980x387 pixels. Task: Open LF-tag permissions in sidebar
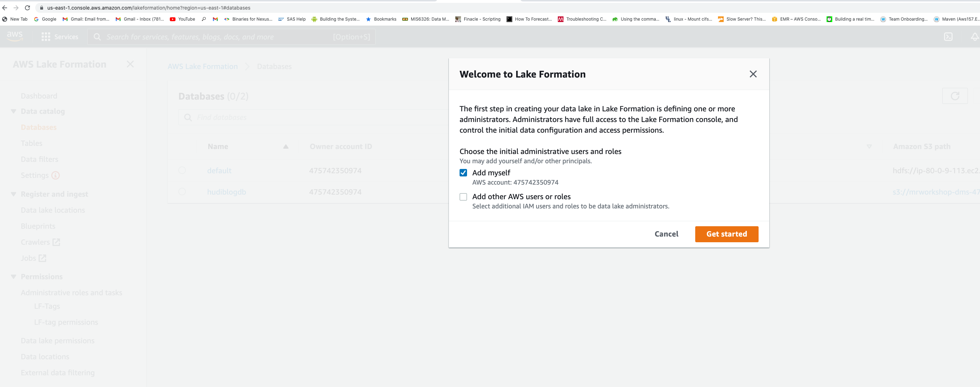pyautogui.click(x=66, y=322)
